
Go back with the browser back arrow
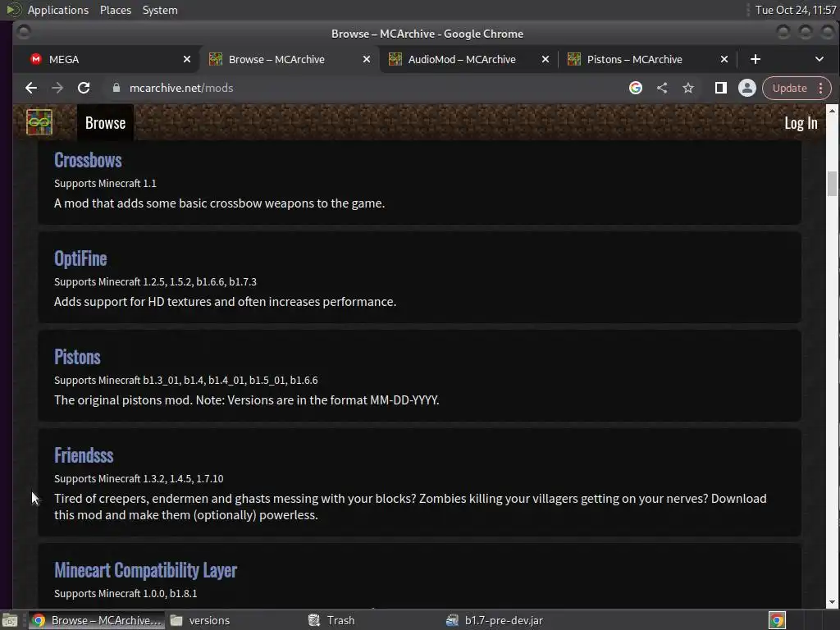[x=31, y=88]
